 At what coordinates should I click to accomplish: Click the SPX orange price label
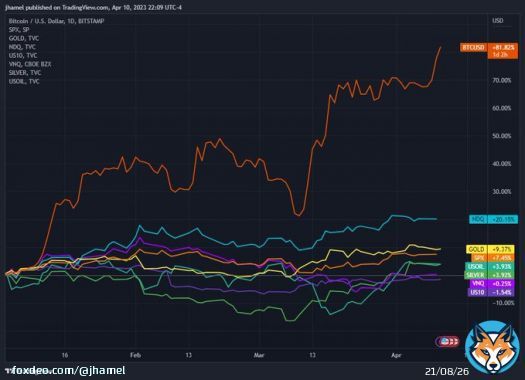tap(493, 258)
